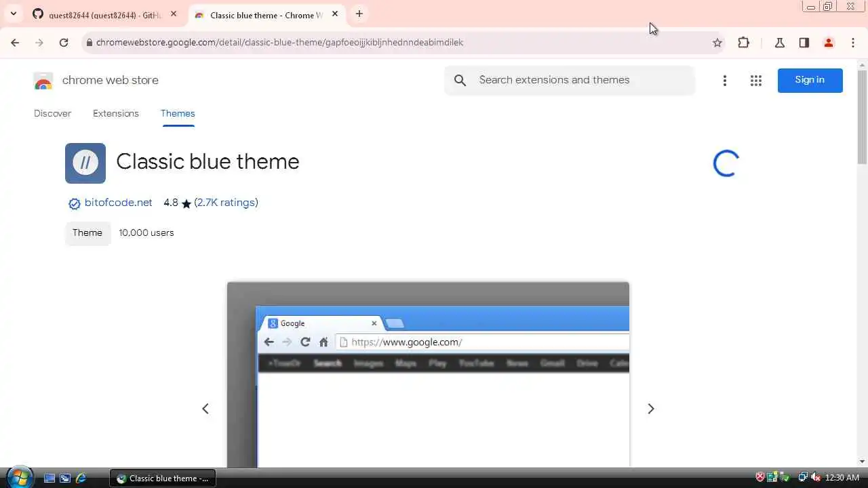The width and height of the screenshot is (868, 488).
Task: Select the Themes tab
Action: coord(178,113)
